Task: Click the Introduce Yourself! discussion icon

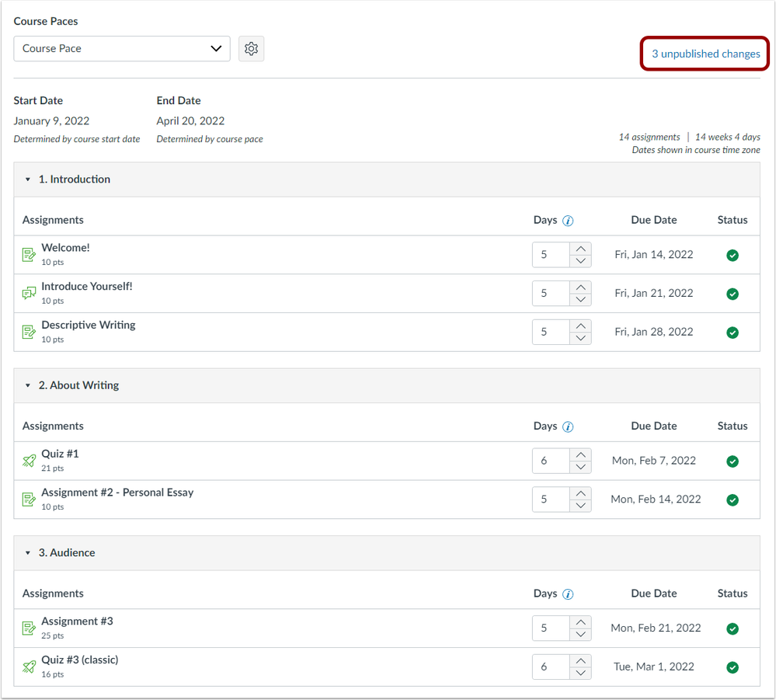Action: (29, 293)
